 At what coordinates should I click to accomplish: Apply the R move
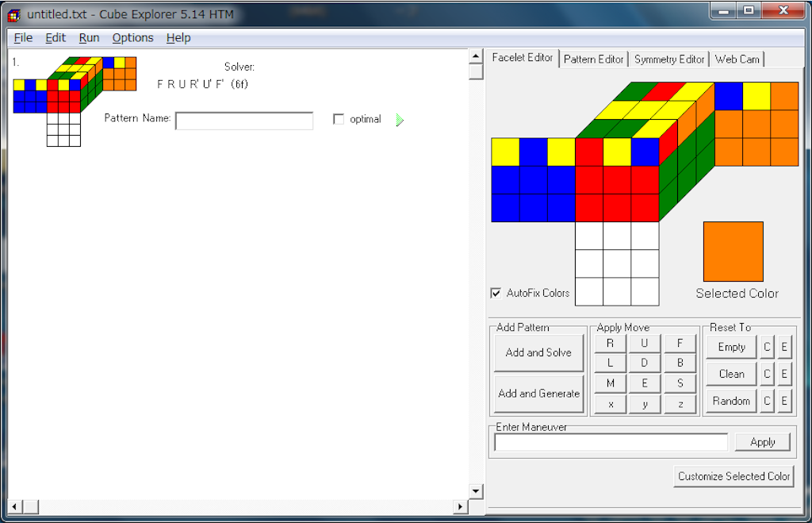(x=610, y=343)
